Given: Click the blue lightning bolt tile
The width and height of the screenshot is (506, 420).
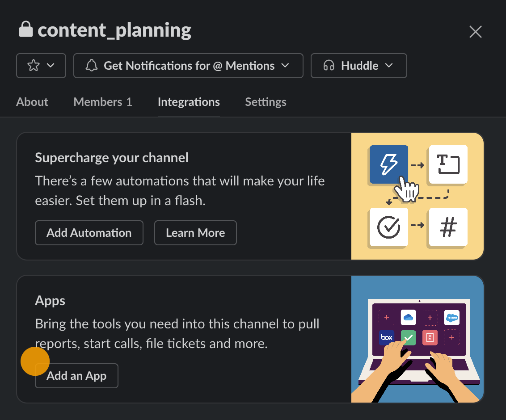Looking at the screenshot, I should [389, 164].
